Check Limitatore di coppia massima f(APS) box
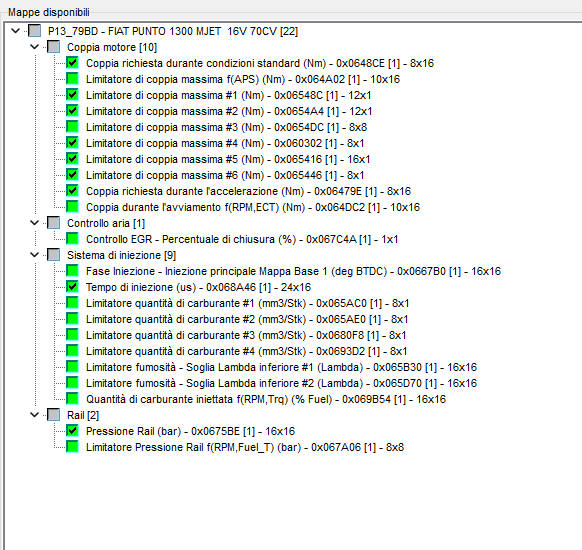This screenshot has height=550, width=582. click(x=72, y=79)
